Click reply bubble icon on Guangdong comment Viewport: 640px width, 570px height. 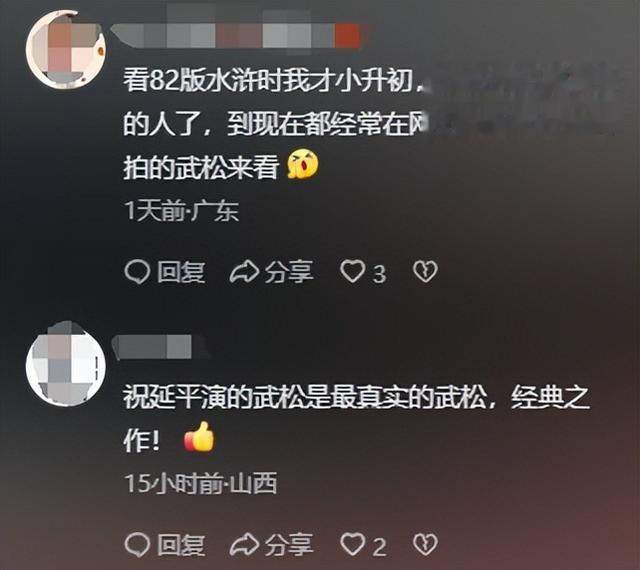pyautogui.click(x=137, y=272)
